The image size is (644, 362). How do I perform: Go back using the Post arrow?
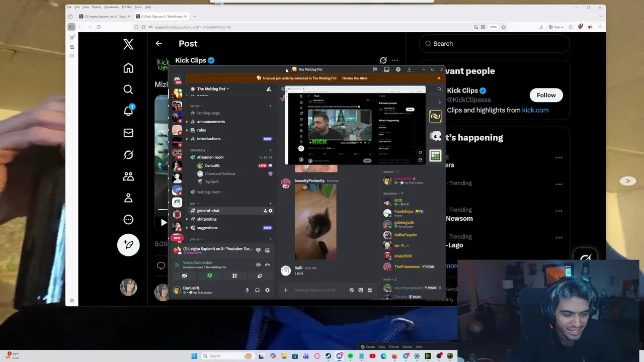coord(158,44)
